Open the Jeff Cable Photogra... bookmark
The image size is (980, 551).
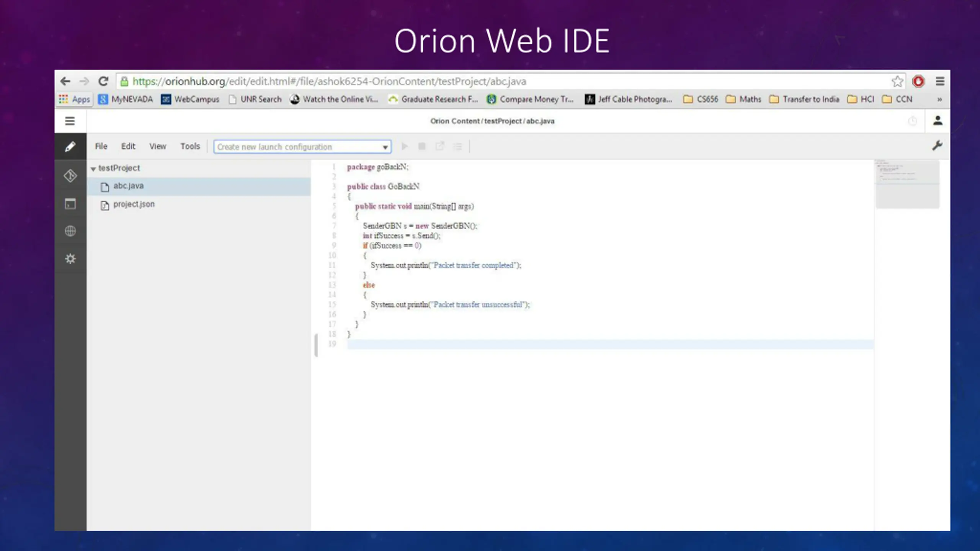(x=629, y=99)
